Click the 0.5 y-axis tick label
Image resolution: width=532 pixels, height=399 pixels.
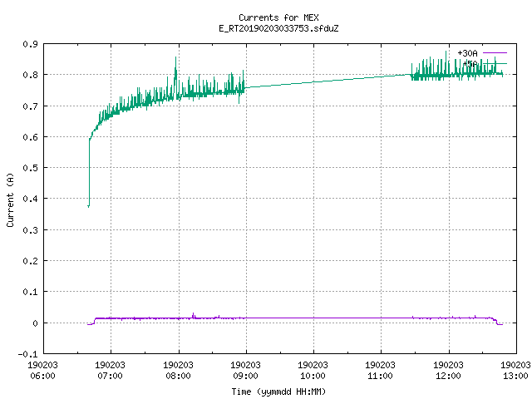click(x=30, y=168)
